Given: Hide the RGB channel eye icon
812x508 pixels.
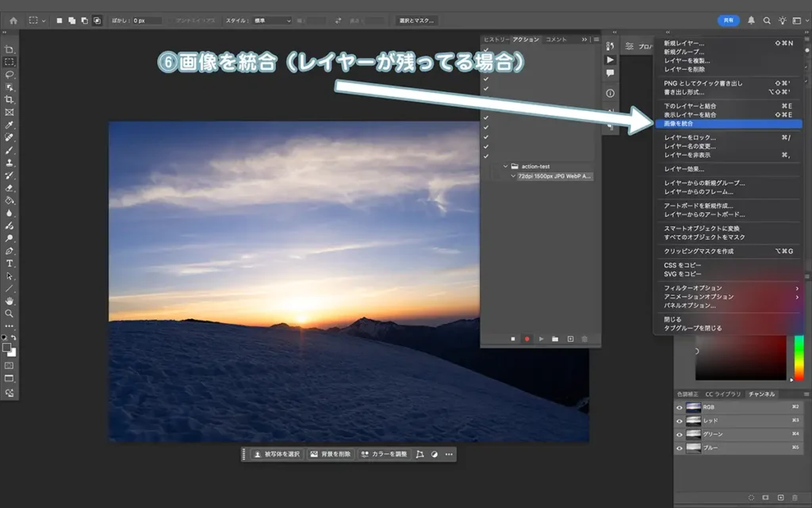Looking at the screenshot, I should [x=680, y=407].
